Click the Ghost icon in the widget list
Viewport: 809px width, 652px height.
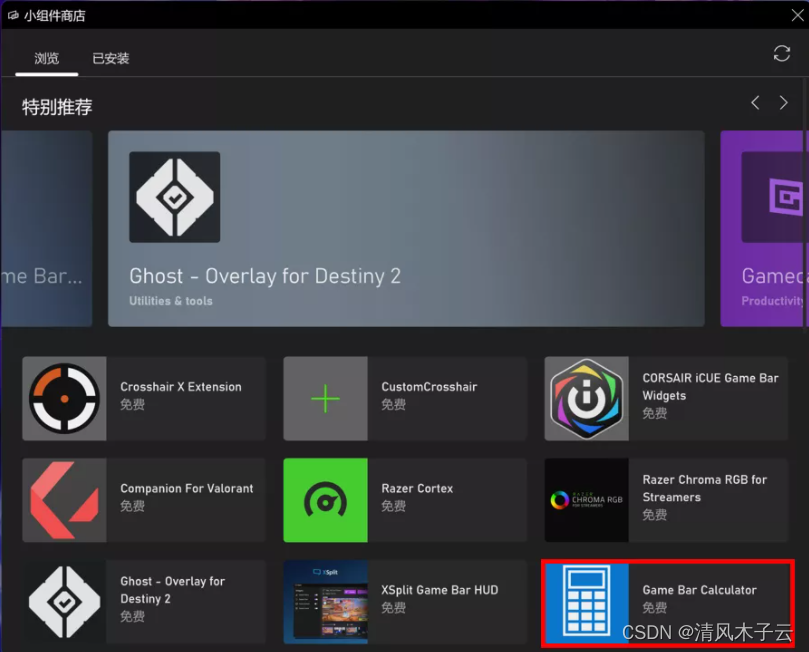(64, 601)
